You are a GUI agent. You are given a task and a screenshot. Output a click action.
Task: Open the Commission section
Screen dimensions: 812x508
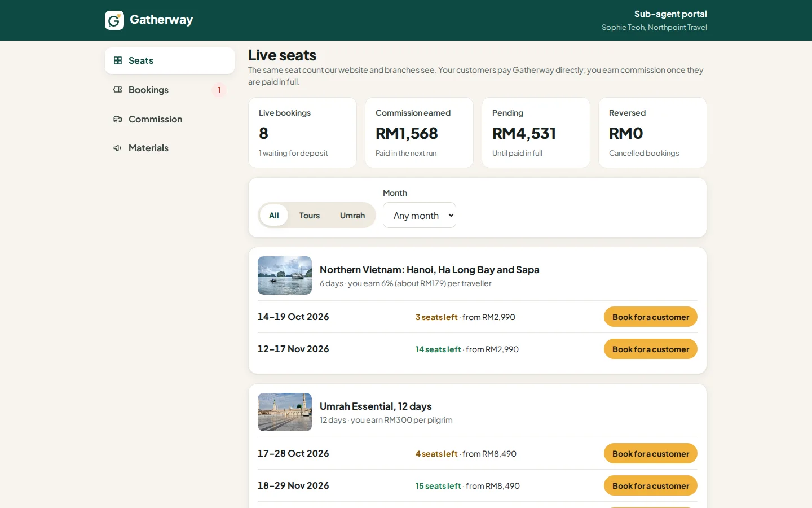[170, 119]
